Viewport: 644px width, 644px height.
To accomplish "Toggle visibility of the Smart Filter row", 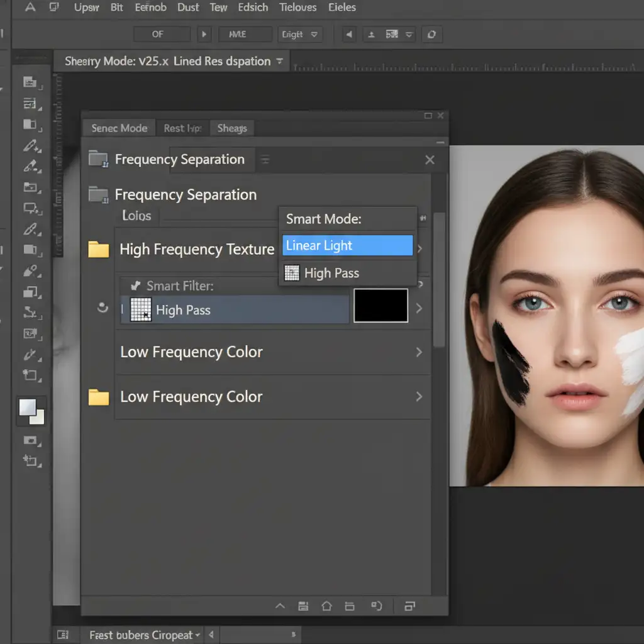I will pyautogui.click(x=102, y=308).
